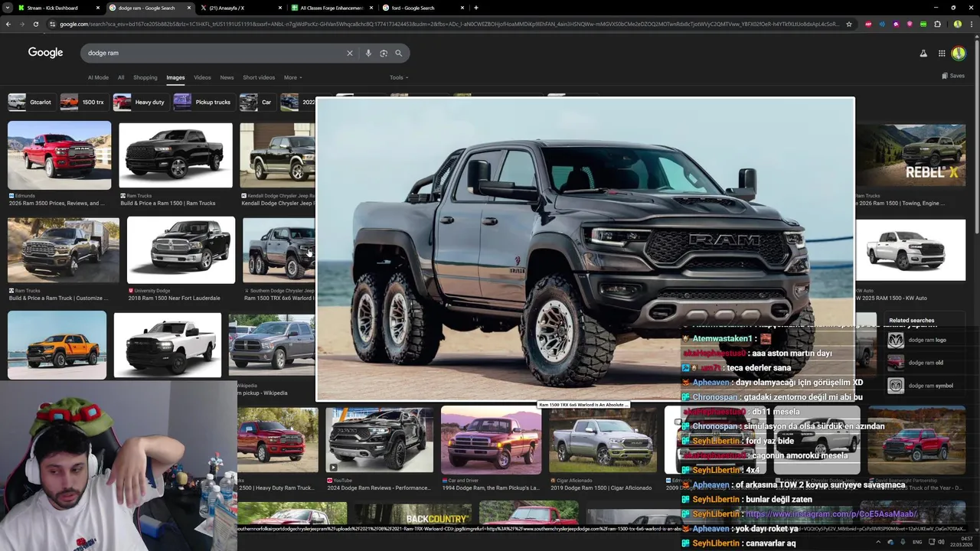Switch to Videos results tab
The height and width of the screenshot is (551, 980).
(x=202, y=77)
